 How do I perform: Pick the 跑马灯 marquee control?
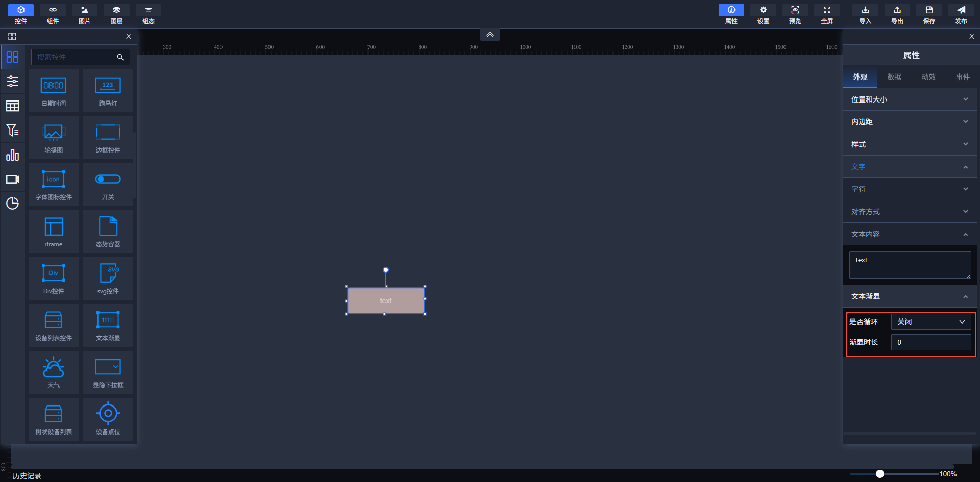point(108,91)
